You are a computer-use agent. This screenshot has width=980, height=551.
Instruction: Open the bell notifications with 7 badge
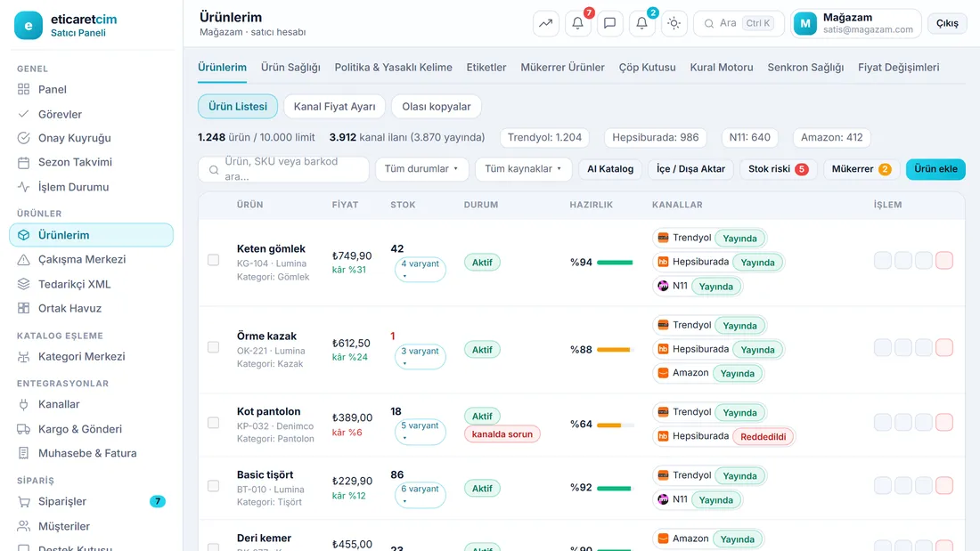578,23
